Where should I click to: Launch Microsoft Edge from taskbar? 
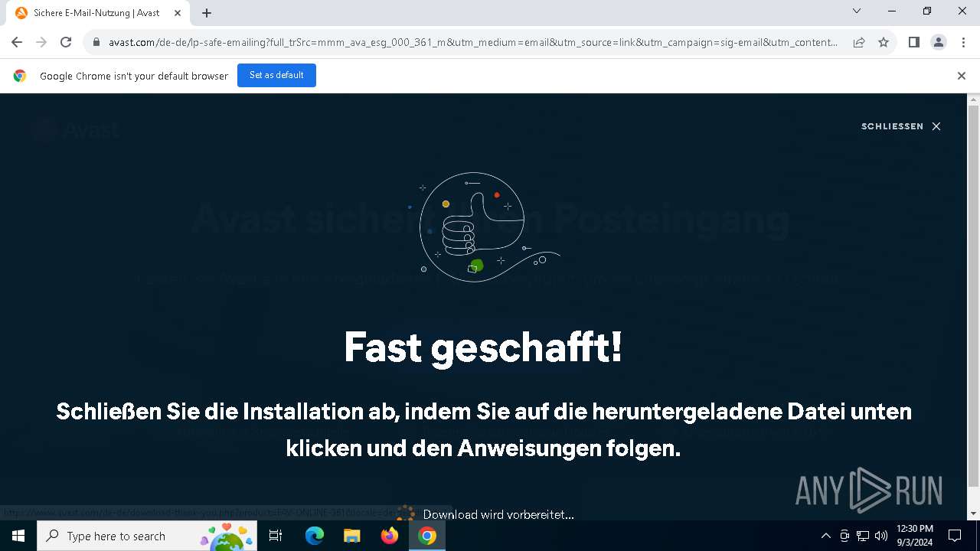coord(315,536)
